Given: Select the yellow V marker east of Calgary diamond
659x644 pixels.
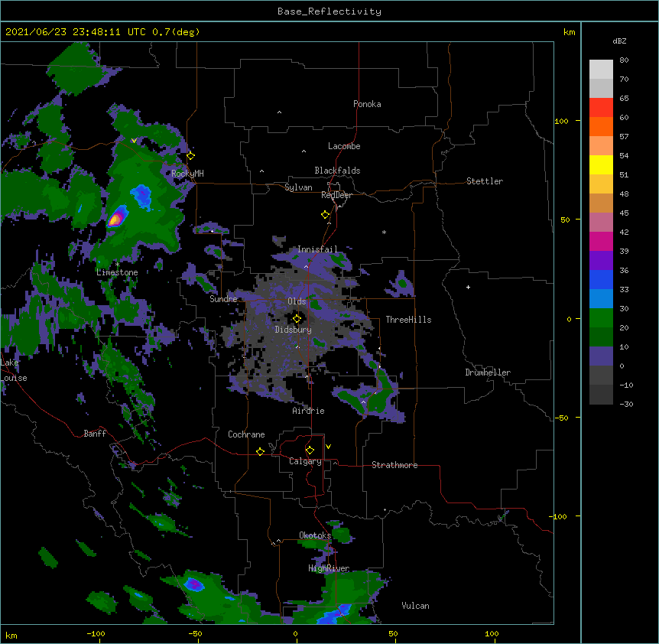Looking at the screenshot, I should click(x=328, y=447).
